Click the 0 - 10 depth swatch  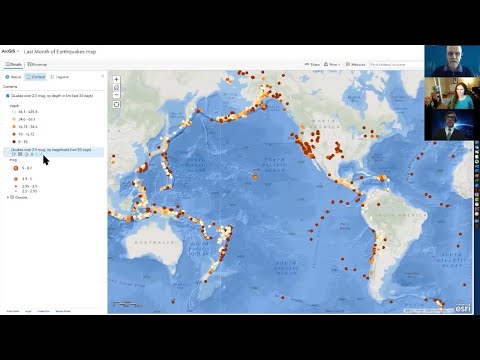coord(14,142)
